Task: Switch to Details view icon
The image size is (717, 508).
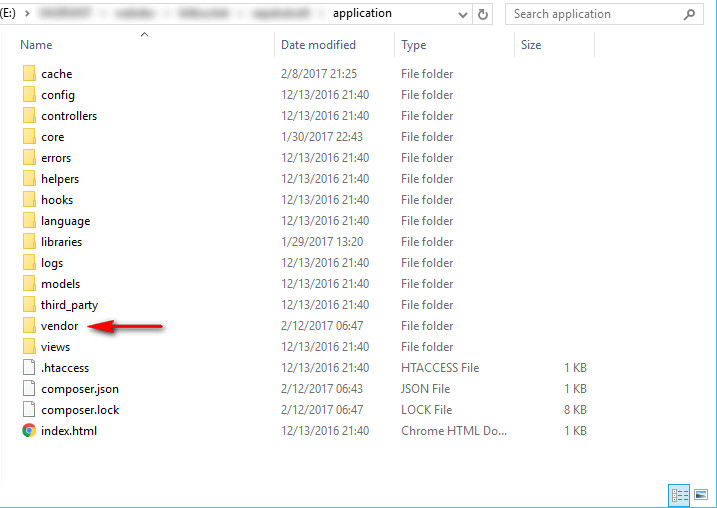Action: (x=679, y=495)
